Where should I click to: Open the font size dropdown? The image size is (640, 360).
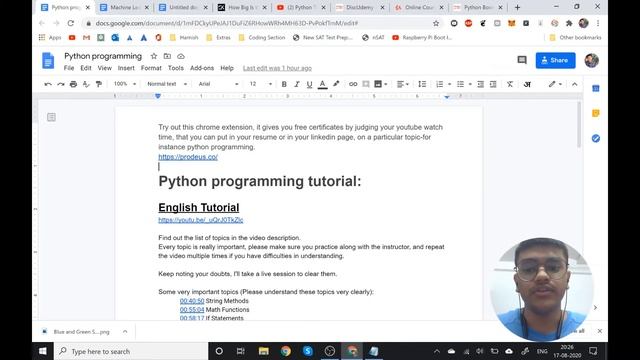pos(260,84)
